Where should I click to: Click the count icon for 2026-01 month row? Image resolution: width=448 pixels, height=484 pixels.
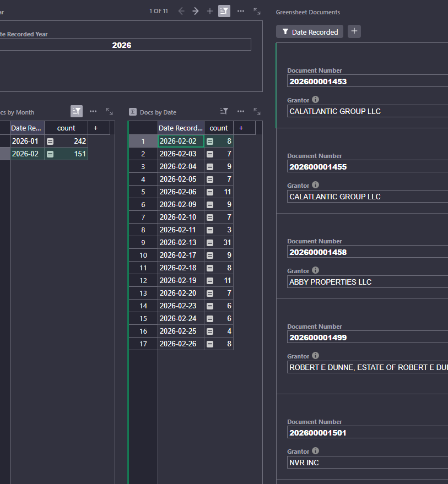(x=50, y=141)
